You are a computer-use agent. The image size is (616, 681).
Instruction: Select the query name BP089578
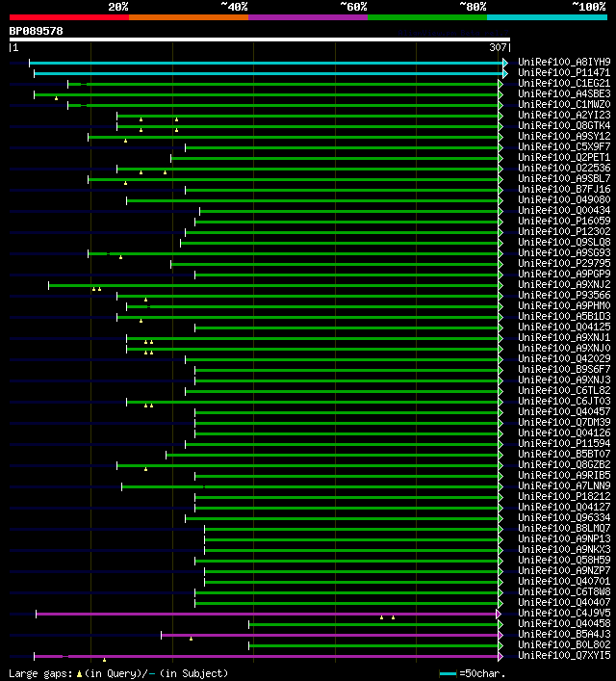point(36,31)
